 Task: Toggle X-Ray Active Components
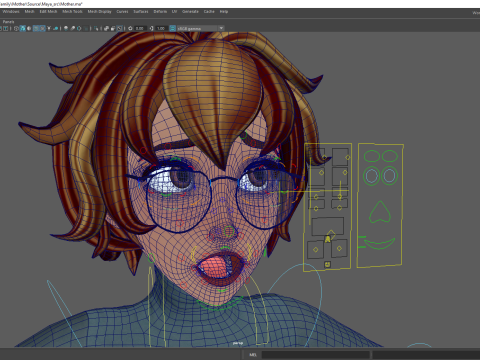pos(113,28)
